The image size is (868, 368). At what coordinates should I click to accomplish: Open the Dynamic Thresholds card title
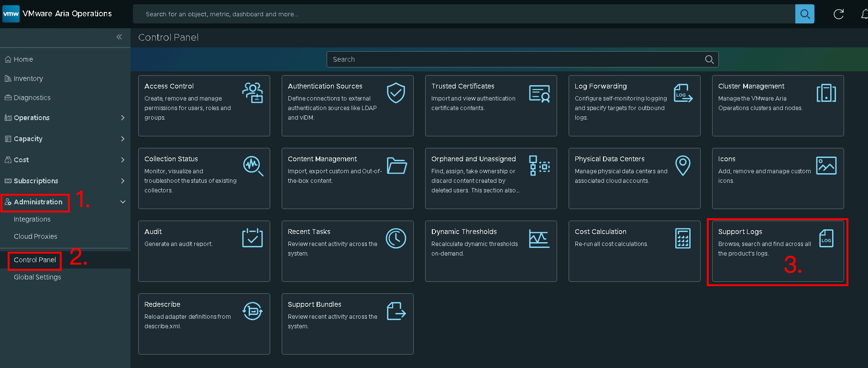pyautogui.click(x=464, y=232)
